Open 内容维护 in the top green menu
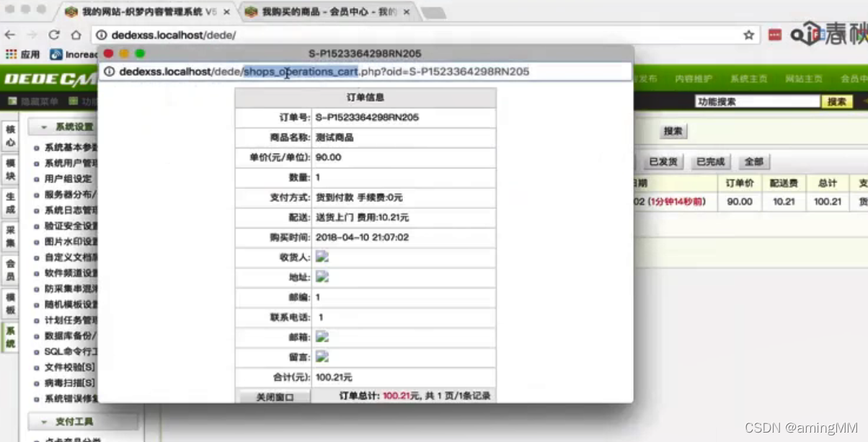Image resolution: width=868 pixels, height=442 pixels. point(694,79)
